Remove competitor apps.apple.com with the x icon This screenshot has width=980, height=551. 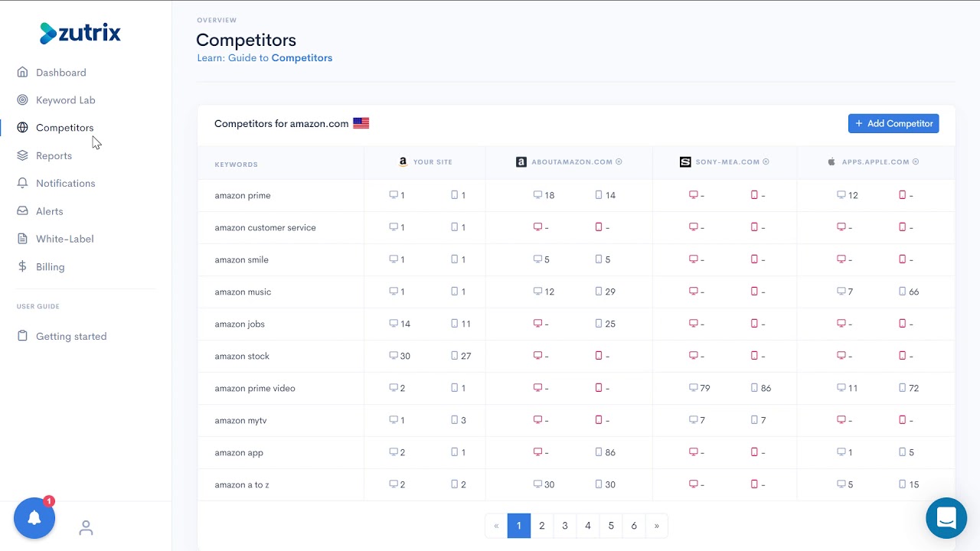916,162
